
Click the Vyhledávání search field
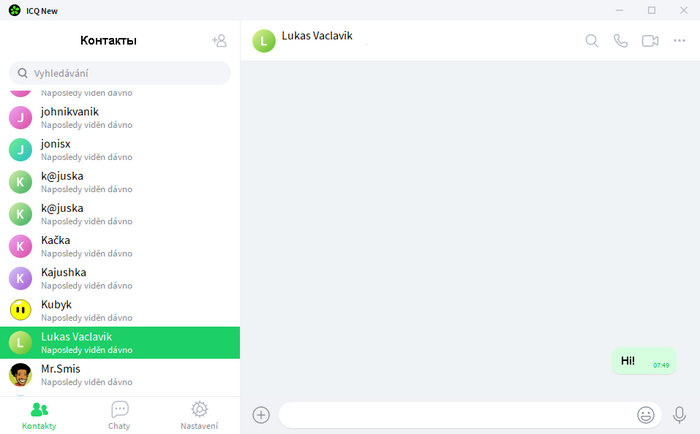click(120, 73)
